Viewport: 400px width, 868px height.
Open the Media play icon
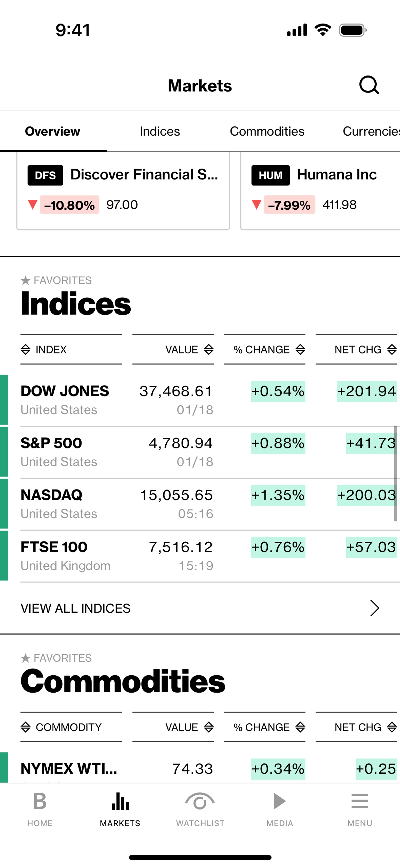[279, 802]
